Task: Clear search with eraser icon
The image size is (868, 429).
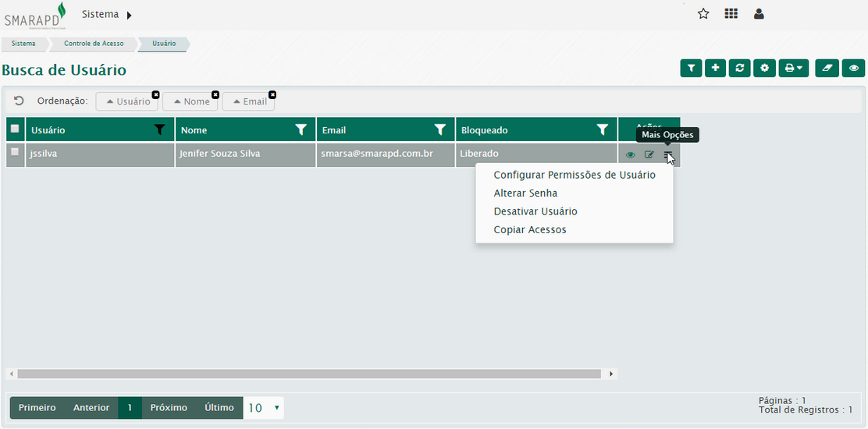Action: (x=827, y=69)
